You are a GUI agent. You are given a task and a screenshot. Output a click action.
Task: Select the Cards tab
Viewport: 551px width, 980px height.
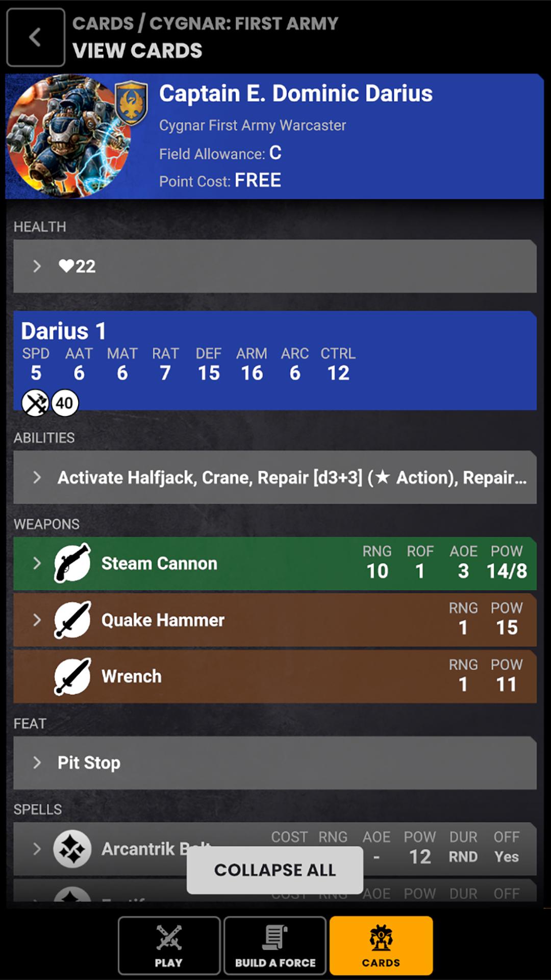pyautogui.click(x=381, y=945)
